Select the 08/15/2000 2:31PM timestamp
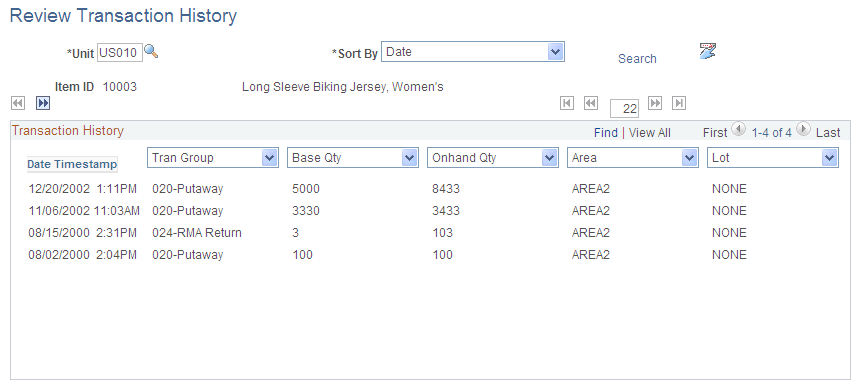 pyautogui.click(x=82, y=233)
